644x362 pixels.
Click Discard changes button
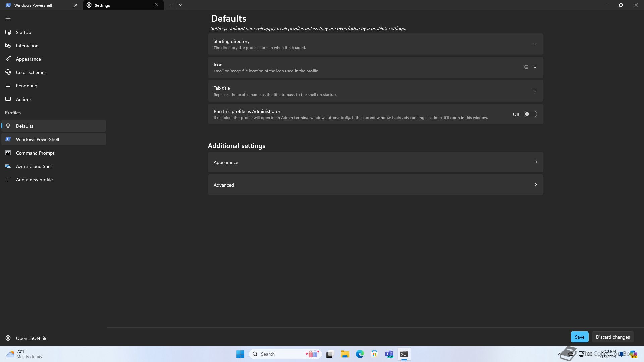[x=613, y=337]
